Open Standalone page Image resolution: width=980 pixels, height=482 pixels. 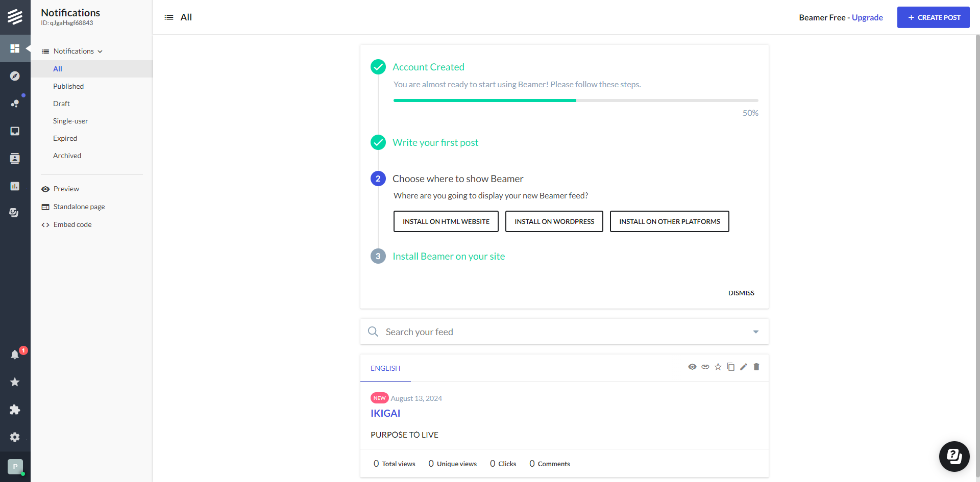click(x=73, y=207)
